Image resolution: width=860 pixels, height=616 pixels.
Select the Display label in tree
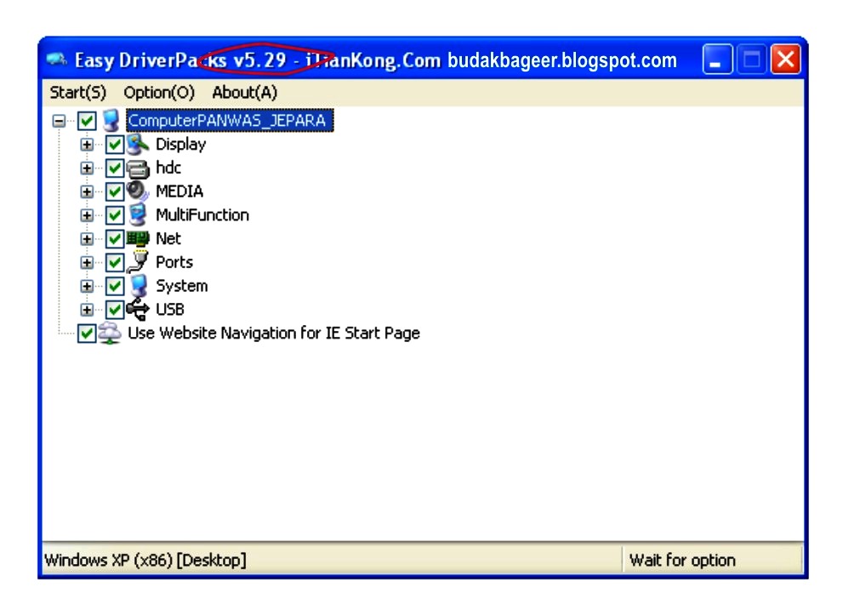pos(181,145)
